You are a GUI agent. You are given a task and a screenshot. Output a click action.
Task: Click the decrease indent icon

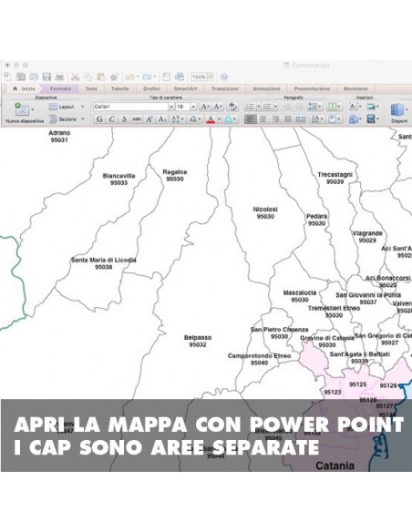pyautogui.click(x=286, y=107)
